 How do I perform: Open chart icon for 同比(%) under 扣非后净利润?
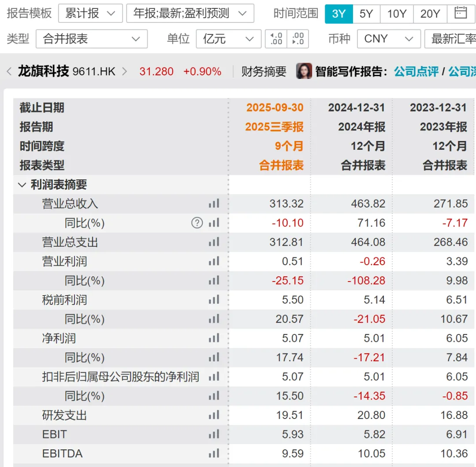[x=214, y=396]
